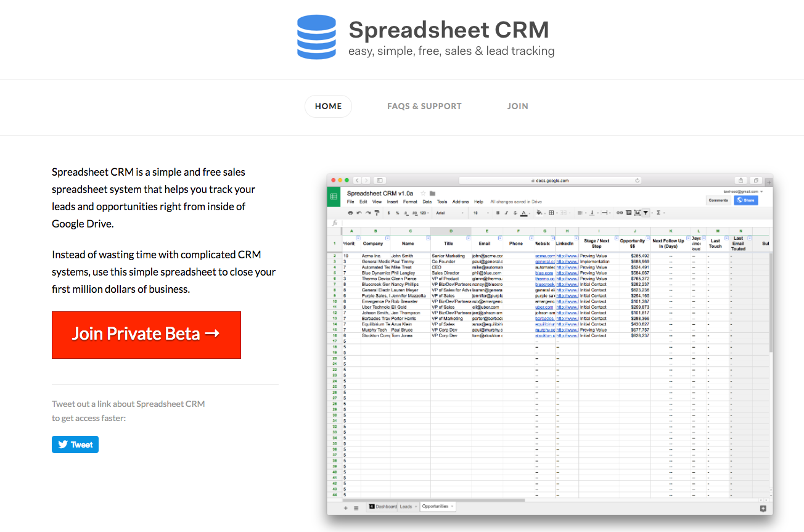Open the fill color bucket

(x=539, y=213)
